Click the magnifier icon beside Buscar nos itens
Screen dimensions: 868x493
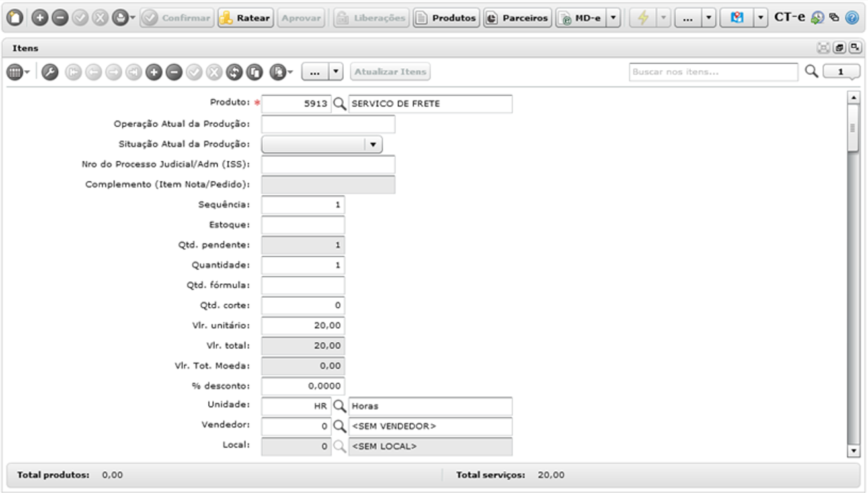click(811, 71)
